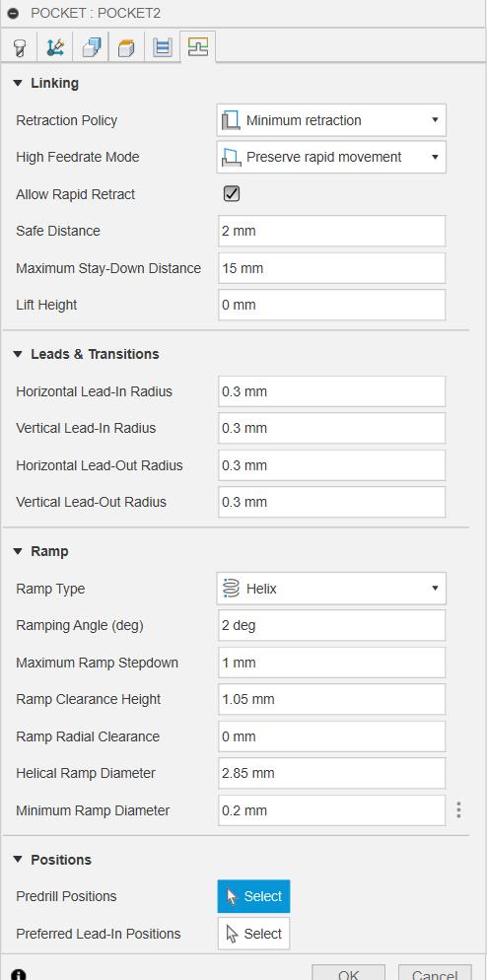Click the Helical Ramp Diameter field
The image size is (487, 980).
pos(332,773)
